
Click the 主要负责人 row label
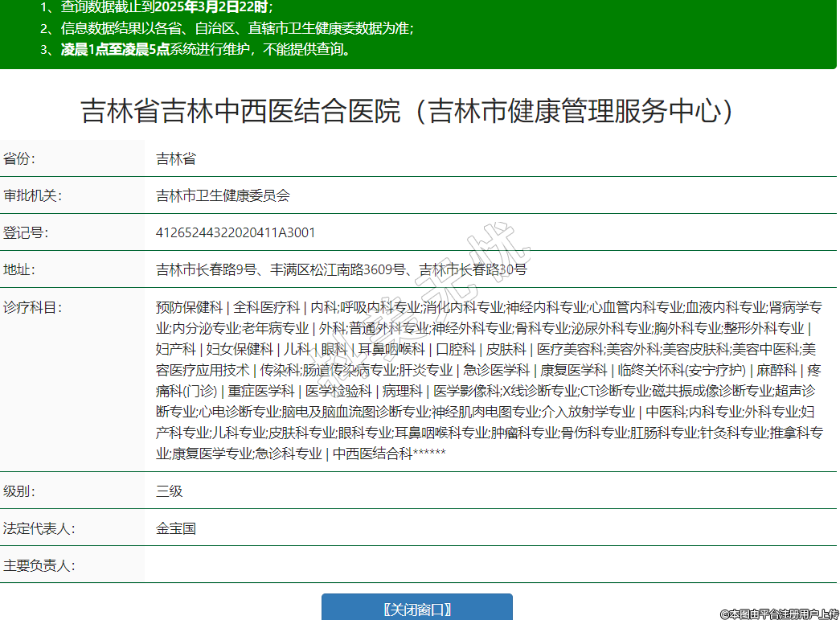[39, 565]
